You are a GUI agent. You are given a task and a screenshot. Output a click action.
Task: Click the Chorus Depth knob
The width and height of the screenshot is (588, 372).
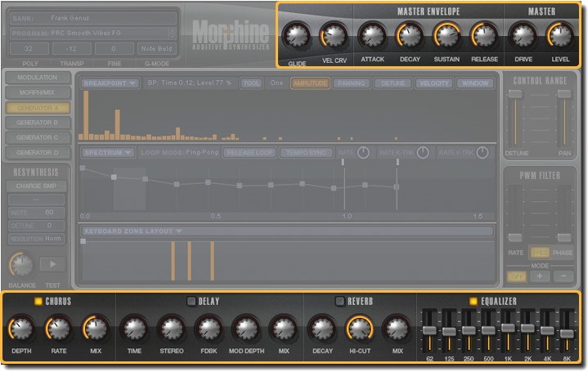point(21,328)
